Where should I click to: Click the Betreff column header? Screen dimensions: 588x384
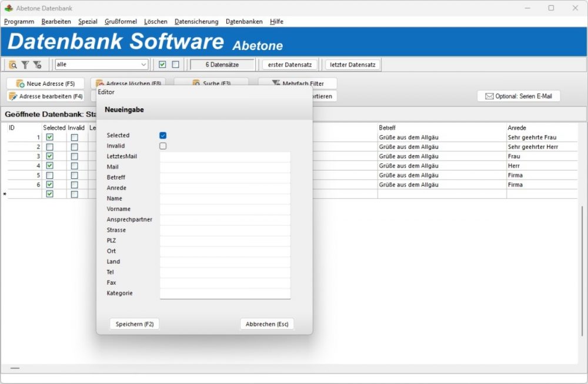pyautogui.click(x=387, y=128)
